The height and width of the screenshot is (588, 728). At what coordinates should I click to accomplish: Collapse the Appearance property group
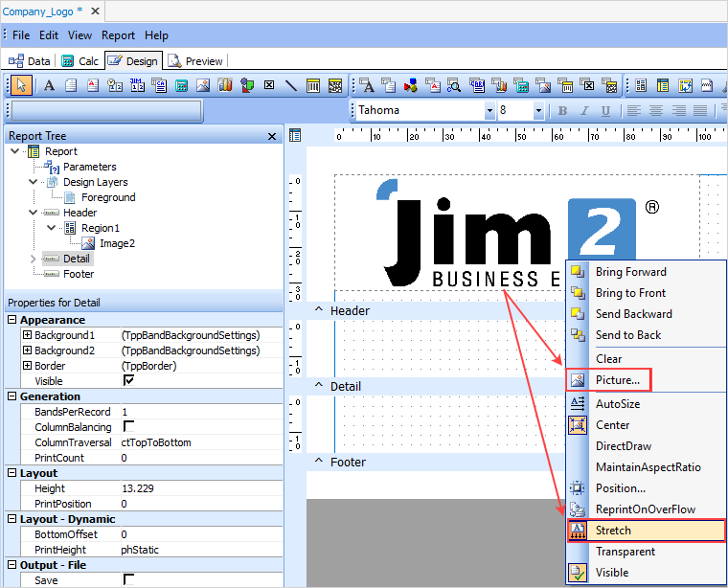(x=12, y=320)
